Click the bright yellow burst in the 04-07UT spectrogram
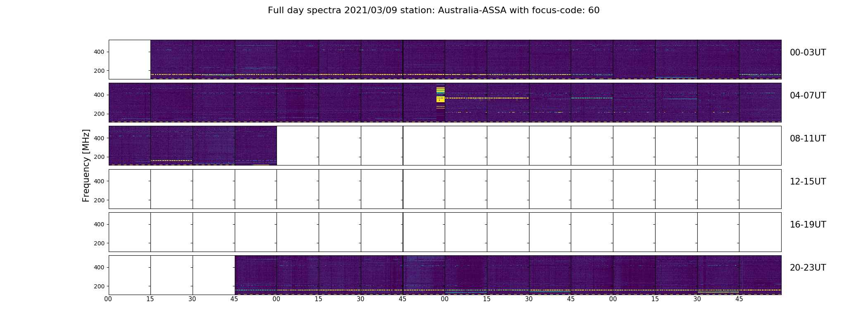 (x=440, y=94)
